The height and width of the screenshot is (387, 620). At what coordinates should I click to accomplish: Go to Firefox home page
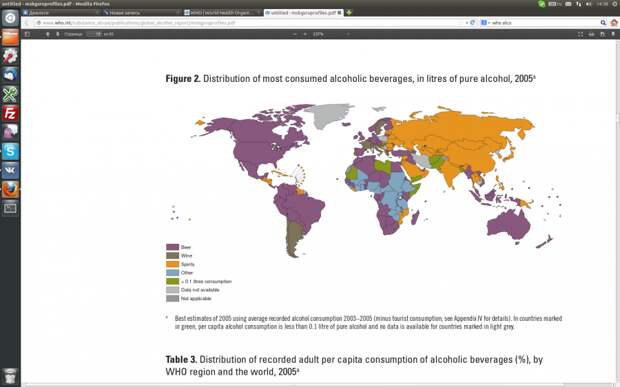point(614,23)
